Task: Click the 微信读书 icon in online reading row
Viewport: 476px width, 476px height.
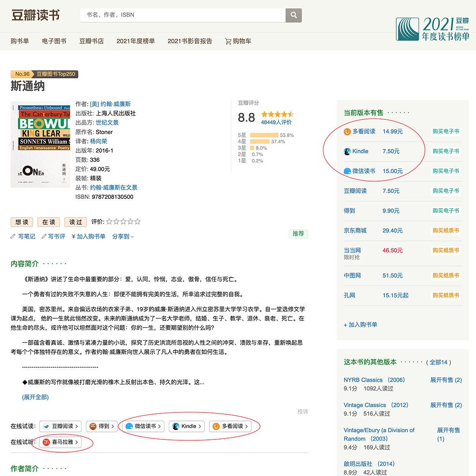Action: click(129, 426)
